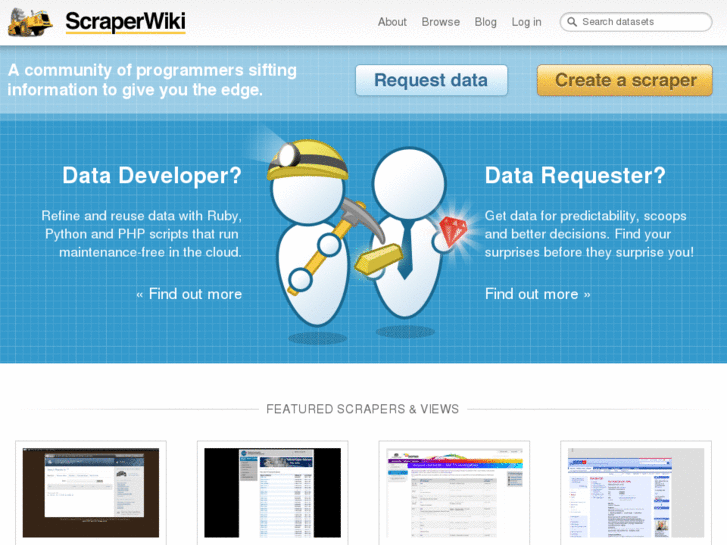Click the Request data button
727x545 pixels.
(x=431, y=80)
